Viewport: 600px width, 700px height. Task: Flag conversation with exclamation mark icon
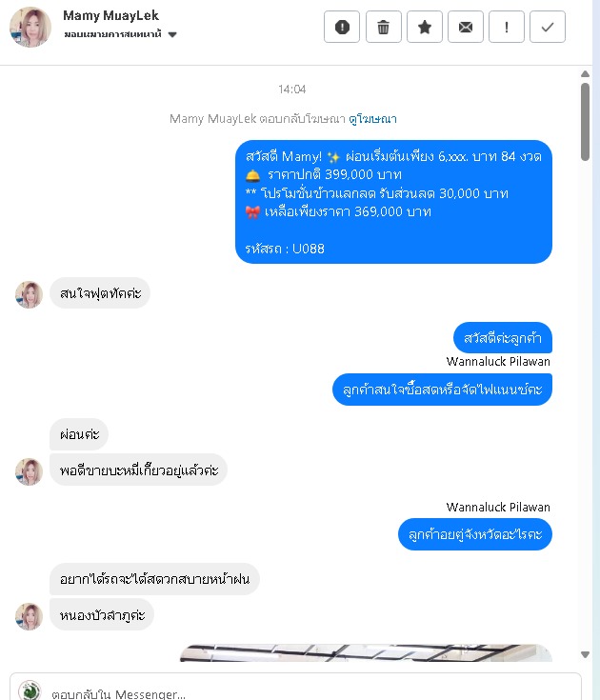point(507,28)
